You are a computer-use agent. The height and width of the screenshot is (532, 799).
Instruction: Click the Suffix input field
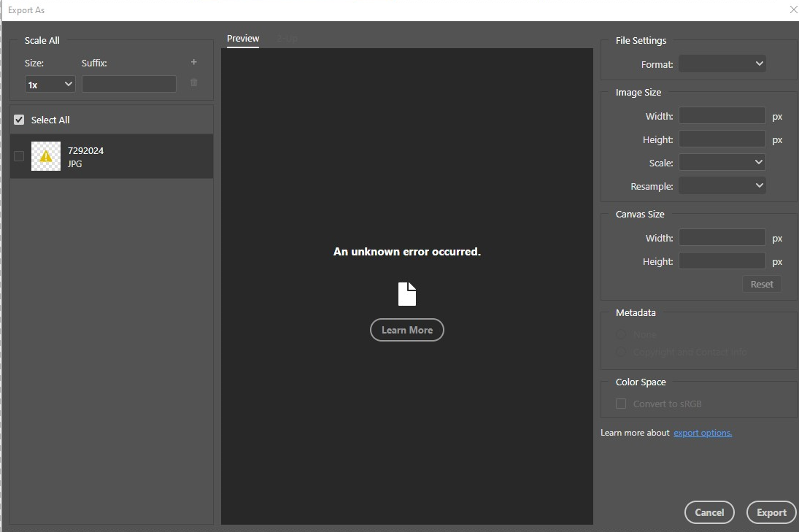point(129,84)
